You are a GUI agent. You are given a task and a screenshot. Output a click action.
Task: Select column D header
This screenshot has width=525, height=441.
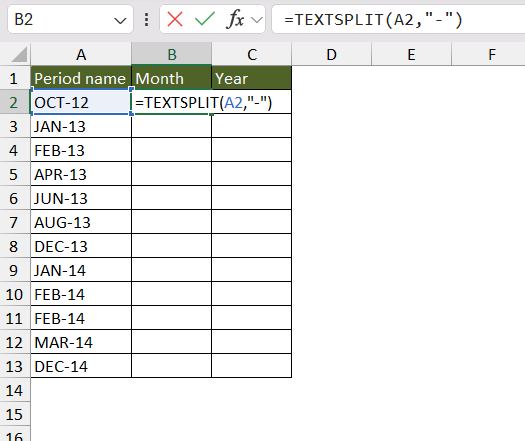331,54
